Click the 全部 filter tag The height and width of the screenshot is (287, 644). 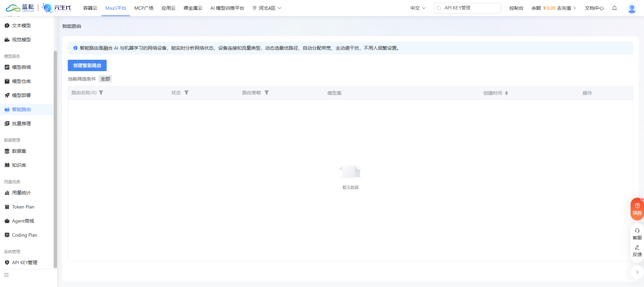tap(105, 79)
